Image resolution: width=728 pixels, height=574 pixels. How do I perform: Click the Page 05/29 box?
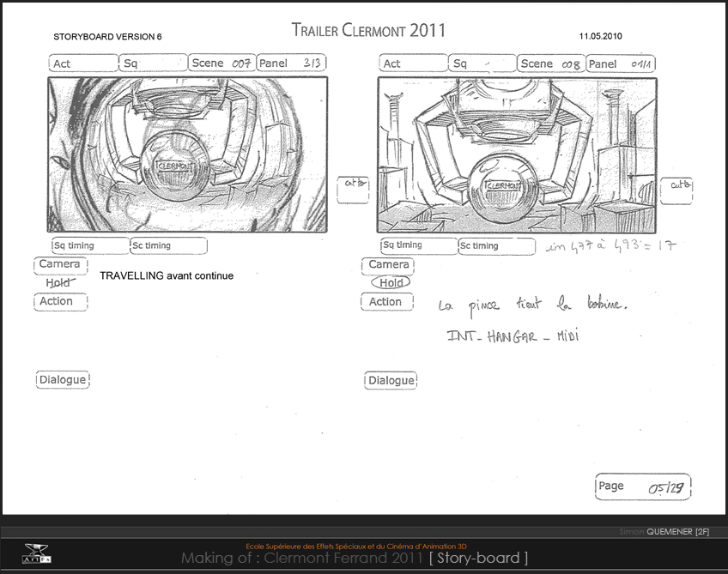(643, 486)
